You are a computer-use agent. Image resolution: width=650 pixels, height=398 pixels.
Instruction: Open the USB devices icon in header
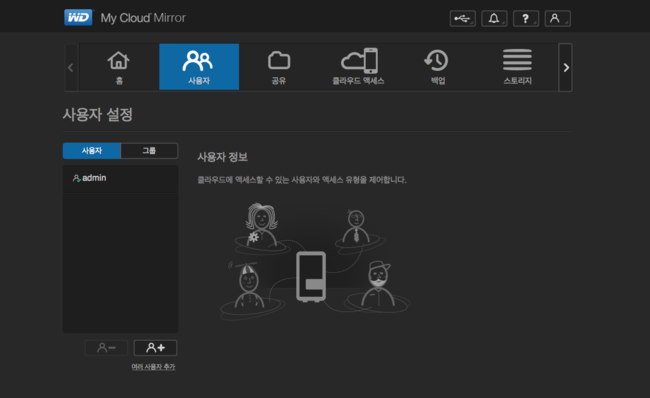tap(462, 19)
